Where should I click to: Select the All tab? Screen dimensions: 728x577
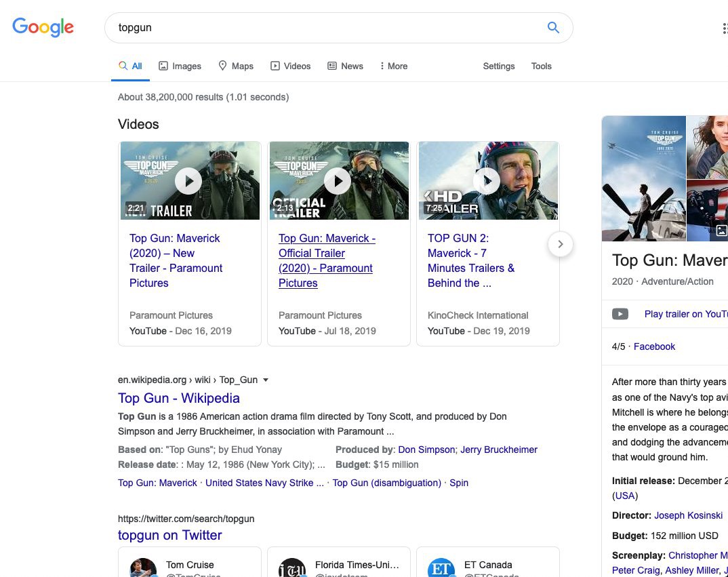130,66
